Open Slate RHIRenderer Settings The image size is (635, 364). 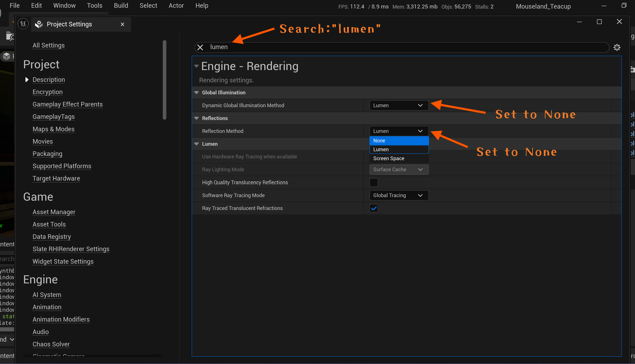(x=71, y=249)
